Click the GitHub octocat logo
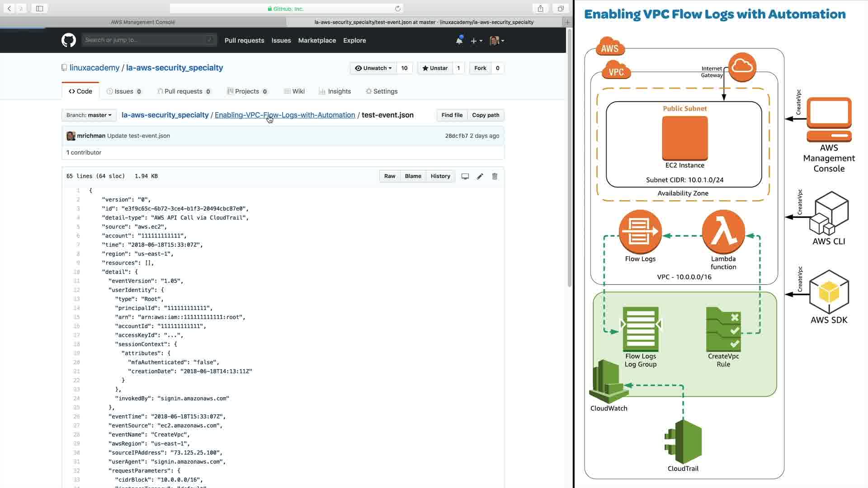The width and height of the screenshot is (868, 488). point(69,40)
